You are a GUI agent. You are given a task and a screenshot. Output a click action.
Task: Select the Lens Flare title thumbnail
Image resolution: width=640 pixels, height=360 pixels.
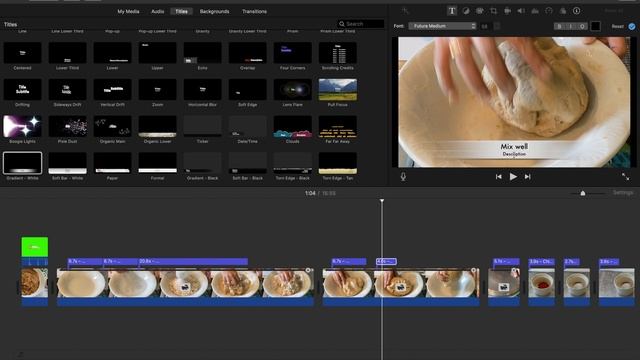coord(293,89)
